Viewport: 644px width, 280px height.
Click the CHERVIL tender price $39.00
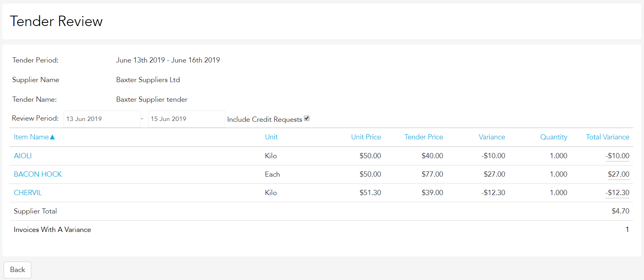(432, 193)
